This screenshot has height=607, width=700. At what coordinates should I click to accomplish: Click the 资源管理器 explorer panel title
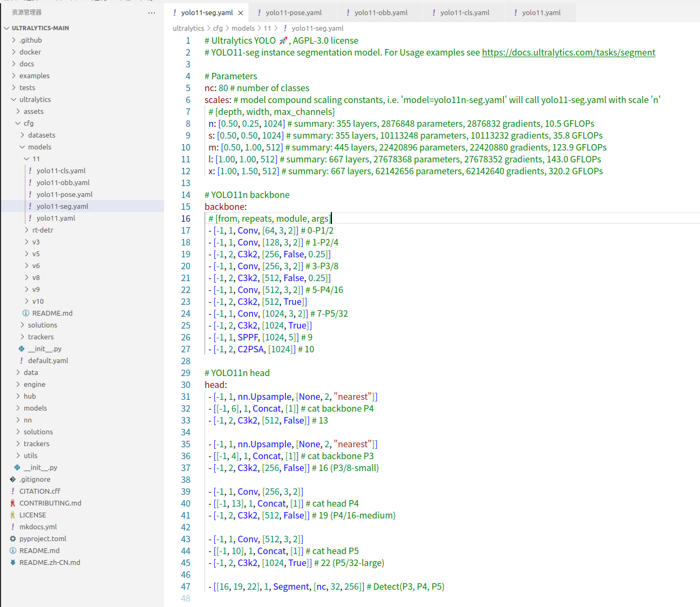(x=27, y=12)
